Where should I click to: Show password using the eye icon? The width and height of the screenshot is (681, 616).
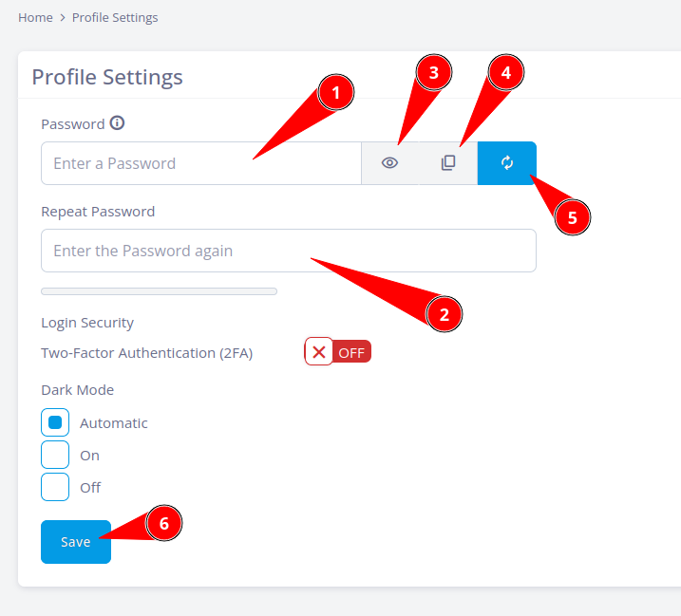pos(389,163)
